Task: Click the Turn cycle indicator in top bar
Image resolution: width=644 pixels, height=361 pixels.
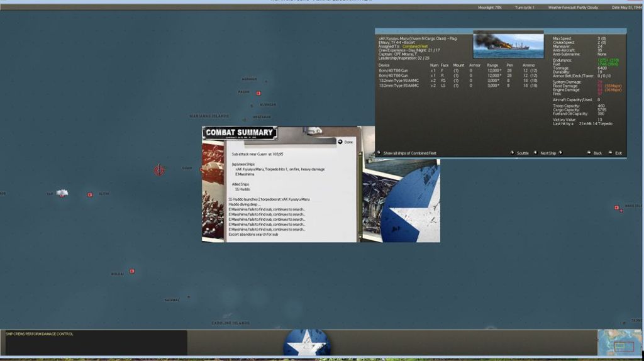Action: [525, 8]
